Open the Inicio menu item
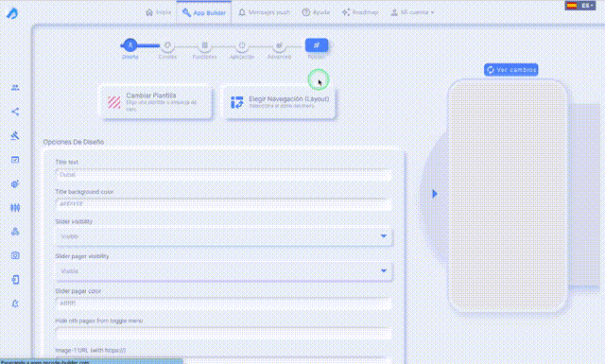The width and height of the screenshot is (605, 364). 159,12
